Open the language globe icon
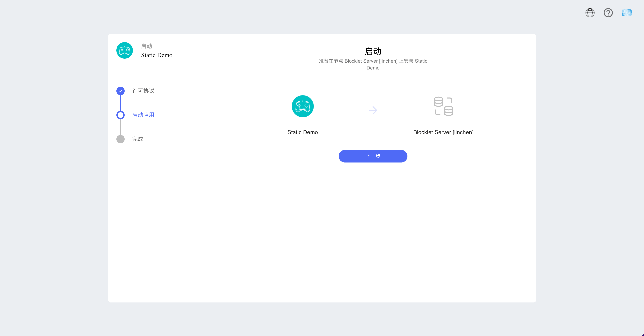Image resolution: width=644 pixels, height=336 pixels. pyautogui.click(x=590, y=13)
